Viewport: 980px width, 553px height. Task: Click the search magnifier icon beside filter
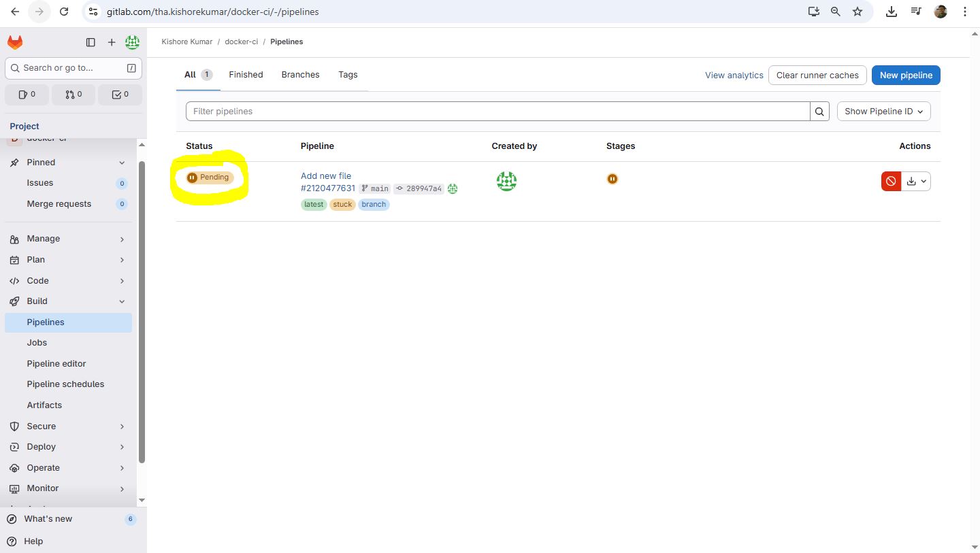coord(819,112)
